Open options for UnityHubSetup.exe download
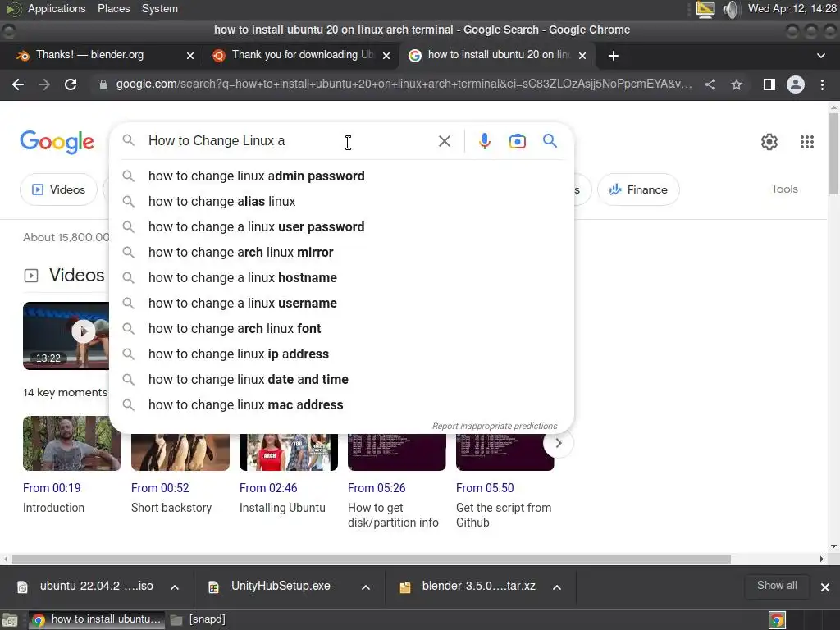Screen dimensions: 840x630 coord(366,587)
